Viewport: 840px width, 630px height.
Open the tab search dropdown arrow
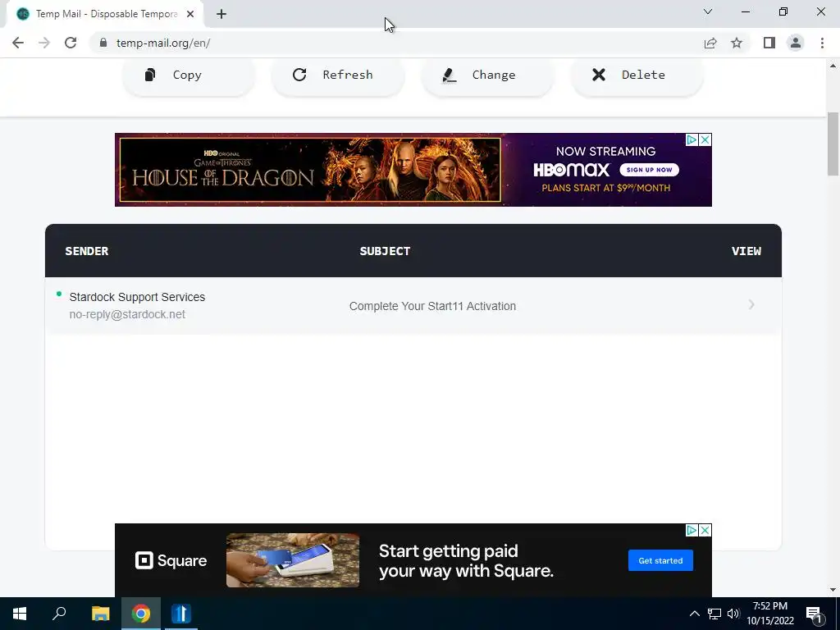pyautogui.click(x=708, y=11)
